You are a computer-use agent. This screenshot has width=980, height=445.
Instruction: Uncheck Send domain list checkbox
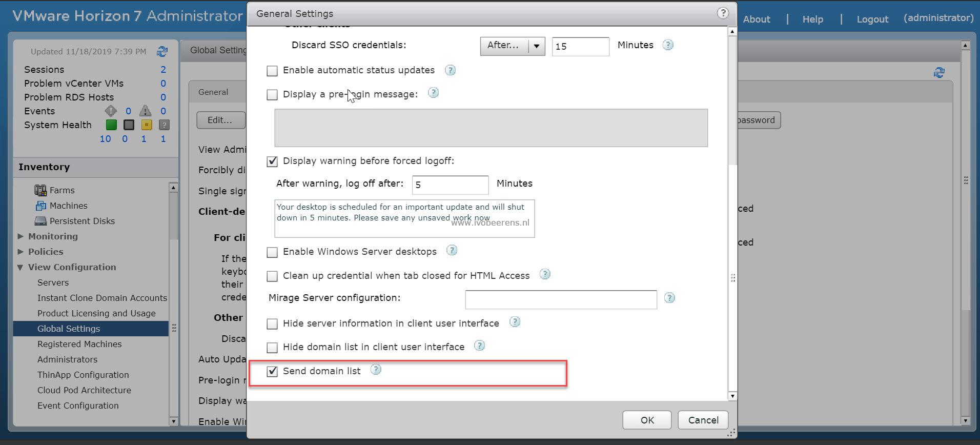click(272, 371)
